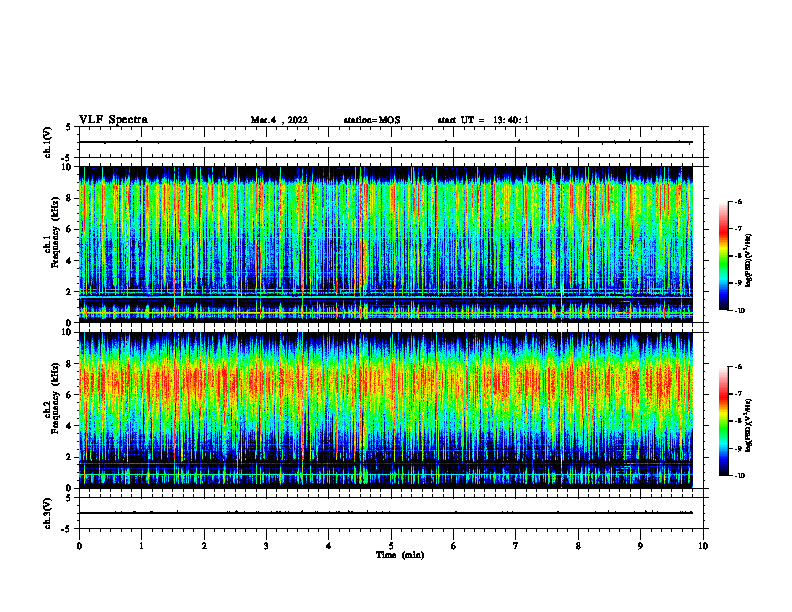Select the ch.1 "Frequency (kHz)" axis label
Screen dimensions: 792x612
tap(55, 232)
